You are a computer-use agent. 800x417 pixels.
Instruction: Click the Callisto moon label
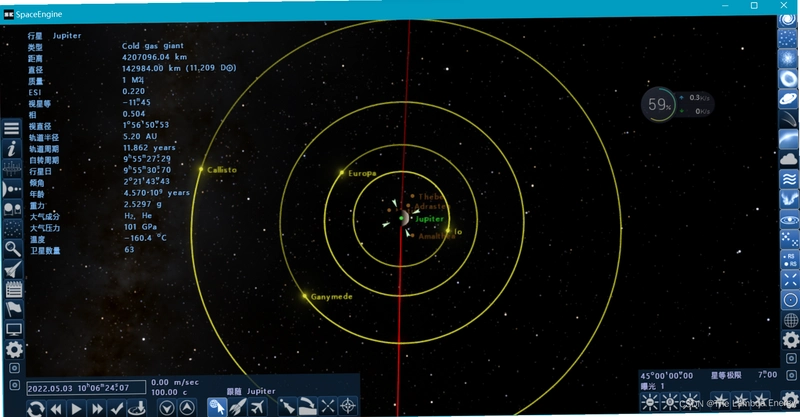coord(222,170)
